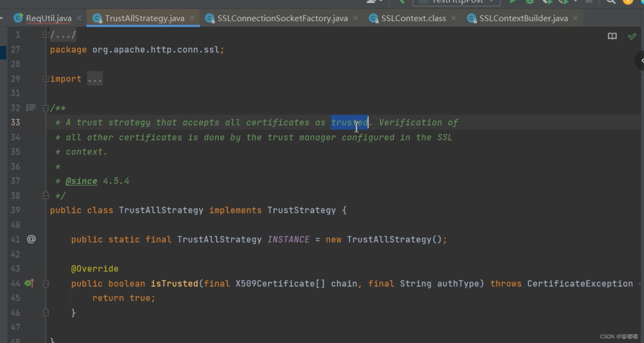Switch to the SSLContextBuilder.java tab
Image resolution: width=644 pixels, height=343 pixels.
(523, 18)
